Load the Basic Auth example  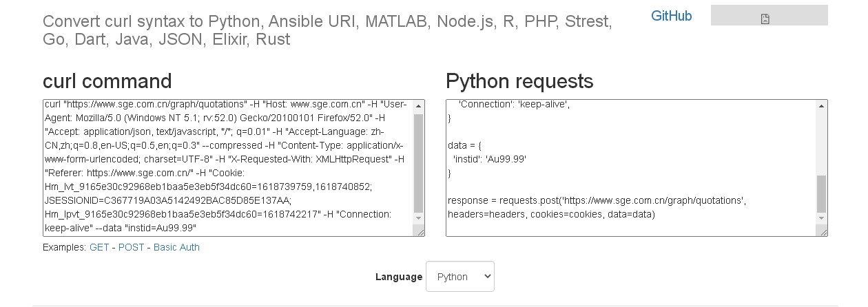[x=176, y=247]
